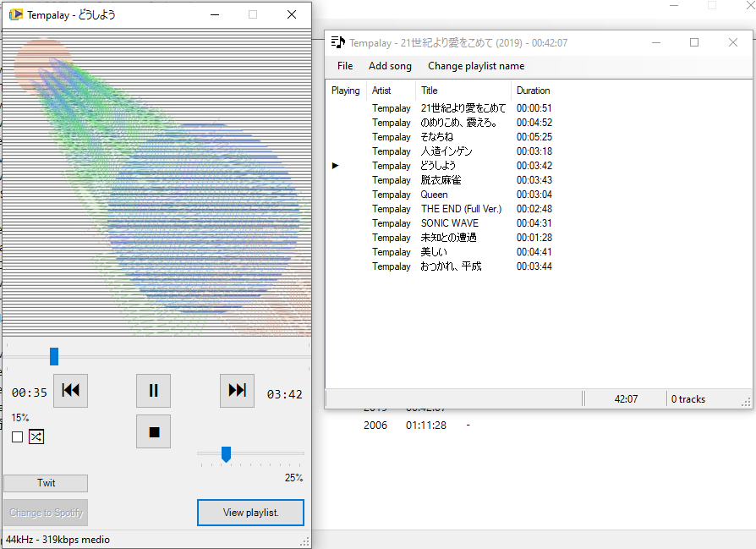Screen dimensions: 756x549
Task: Click the total time 03:42 display
Action: (x=284, y=395)
